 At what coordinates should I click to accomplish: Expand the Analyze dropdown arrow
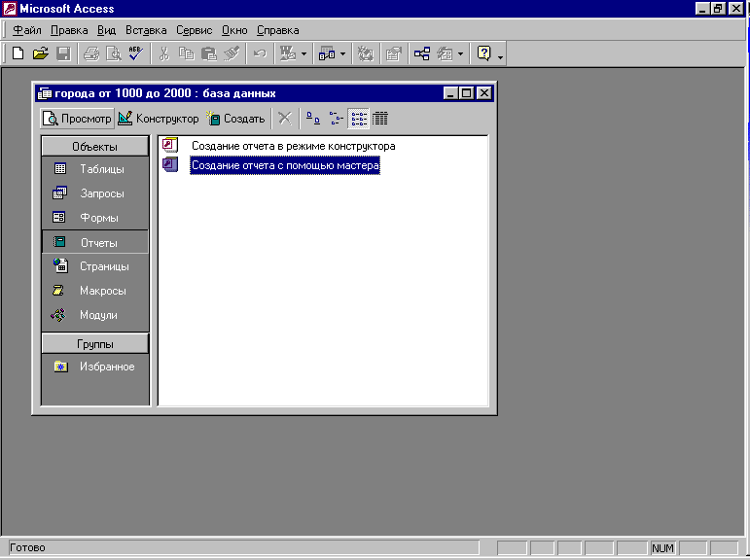(x=343, y=53)
